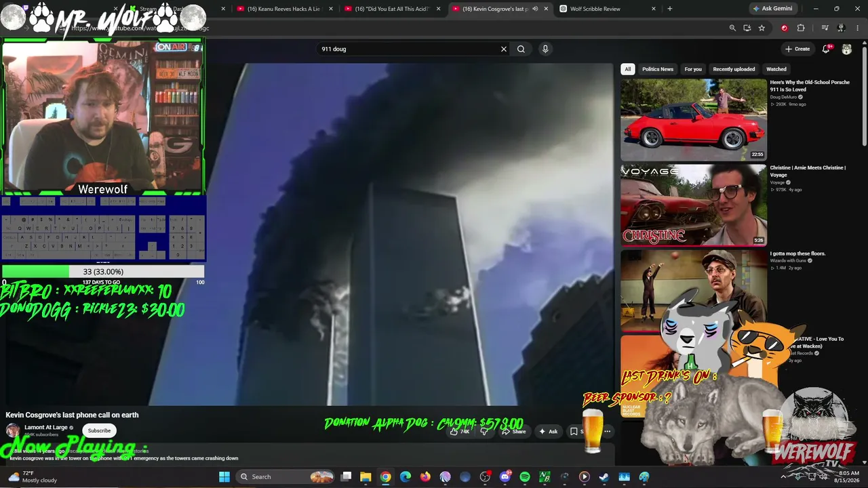This screenshot has height=488, width=868.
Task: Open the media controls icon in Chrome toolbar
Action: [x=825, y=28]
